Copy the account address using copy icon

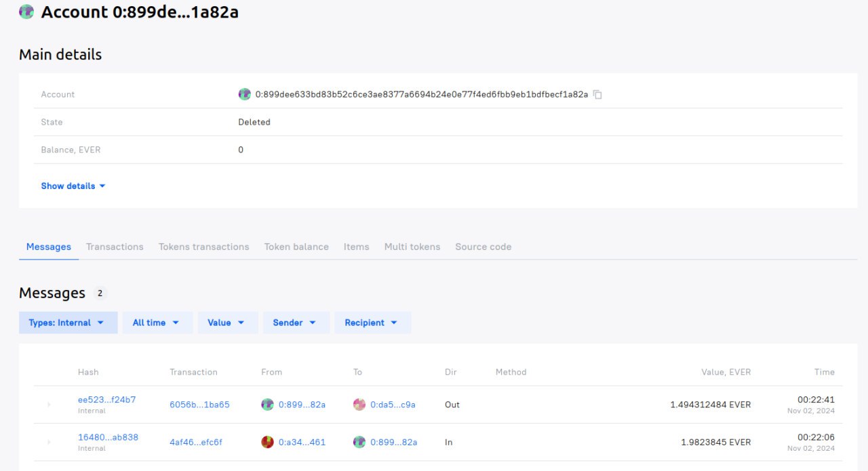597,95
